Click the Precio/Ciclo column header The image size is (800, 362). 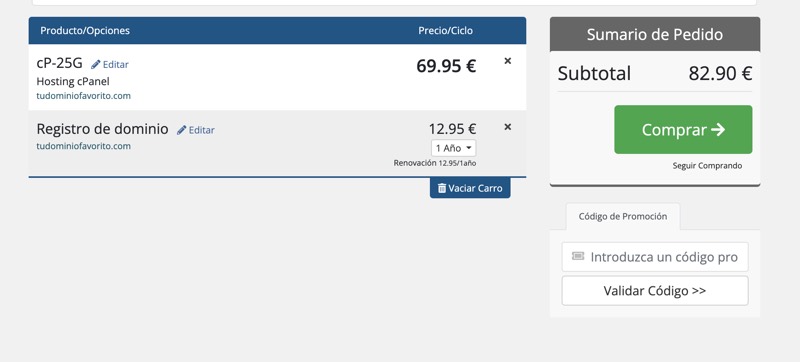pyautogui.click(x=445, y=31)
